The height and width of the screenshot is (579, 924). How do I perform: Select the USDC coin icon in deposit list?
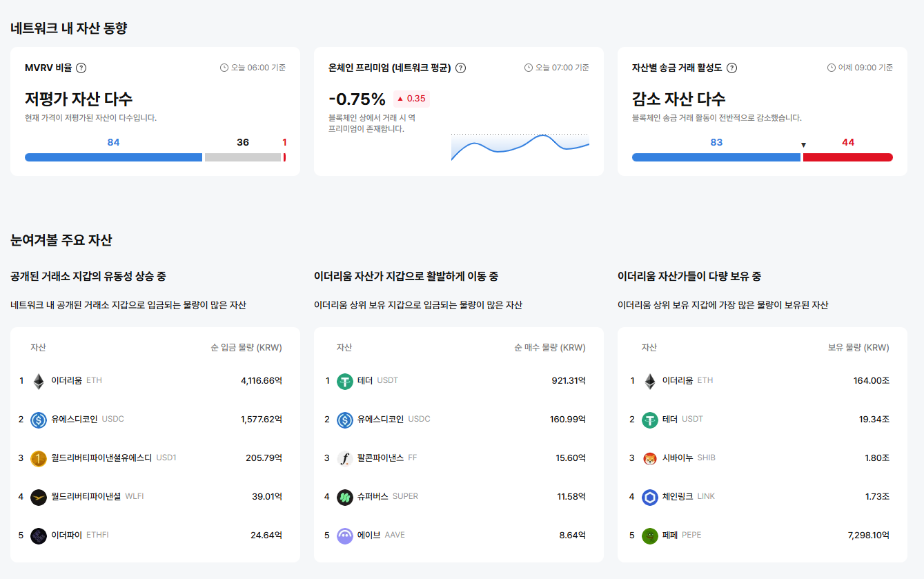click(38, 419)
